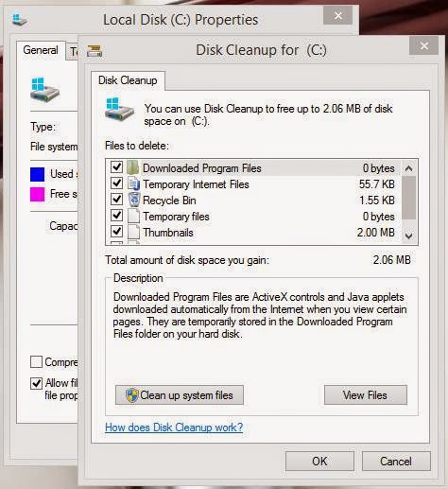Click the file list scrollbar thumb

408,198
